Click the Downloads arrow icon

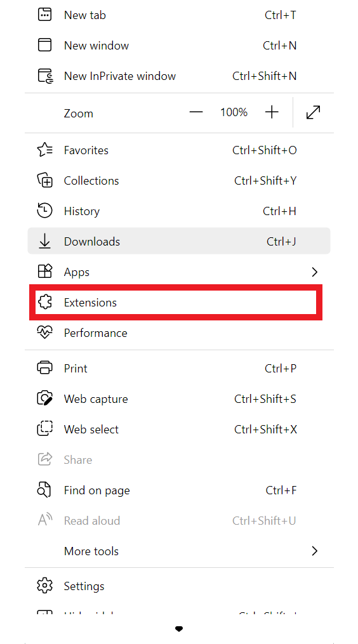click(45, 242)
